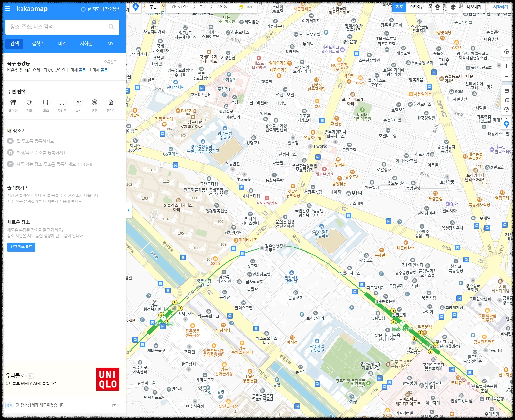The height and width of the screenshot is (420, 515).
Task: Collapse the side panel with arrow handle
Action: tap(128, 210)
